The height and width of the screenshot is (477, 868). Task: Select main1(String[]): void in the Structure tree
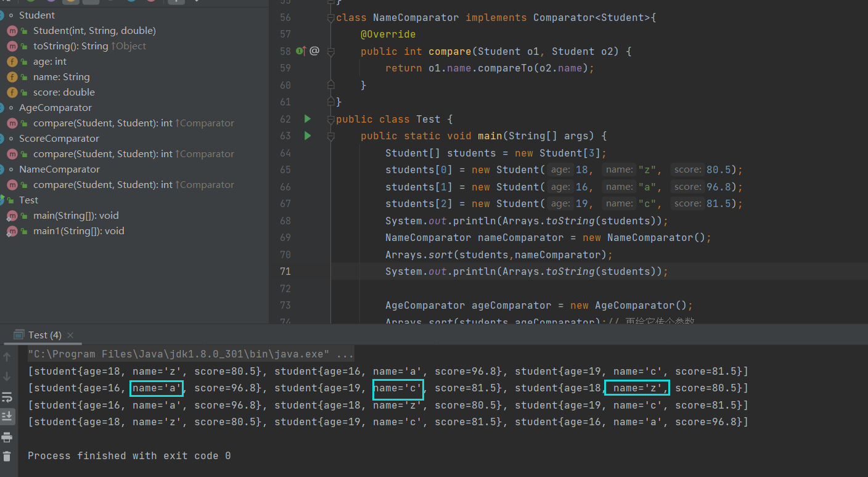[79, 231]
